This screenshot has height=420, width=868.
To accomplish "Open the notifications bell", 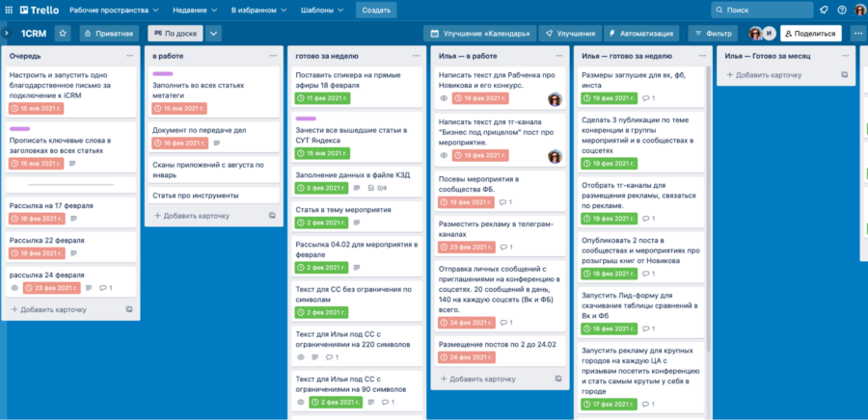I will [824, 10].
